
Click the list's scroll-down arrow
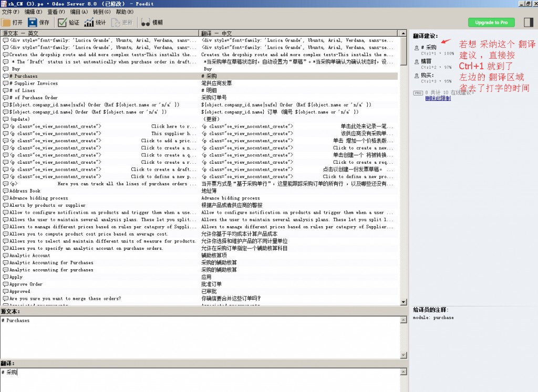click(403, 302)
